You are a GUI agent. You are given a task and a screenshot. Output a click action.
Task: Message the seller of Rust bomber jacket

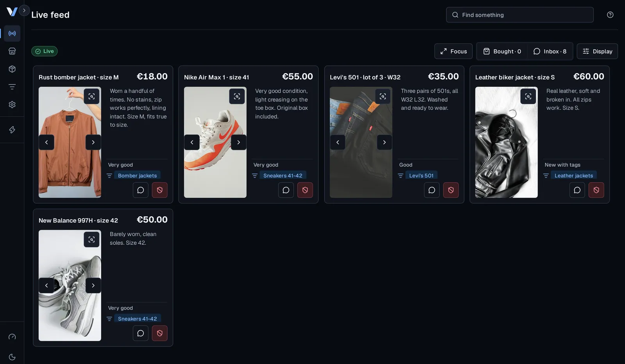pos(141,190)
